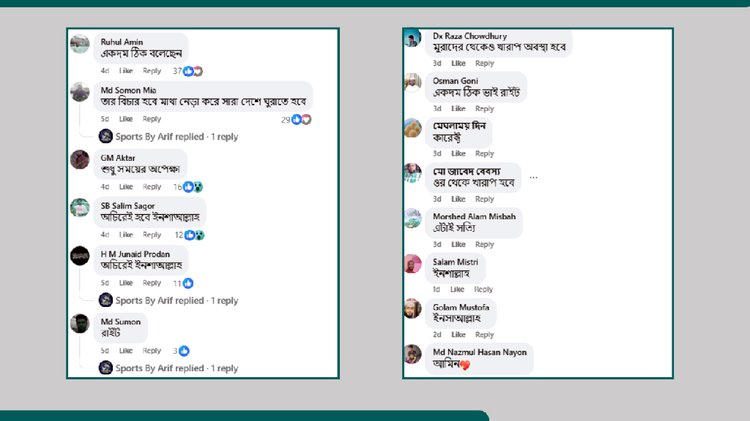The image size is (750, 421).
Task: Click reaction icons on SB Salim Sagor's comment
Action: [196, 235]
